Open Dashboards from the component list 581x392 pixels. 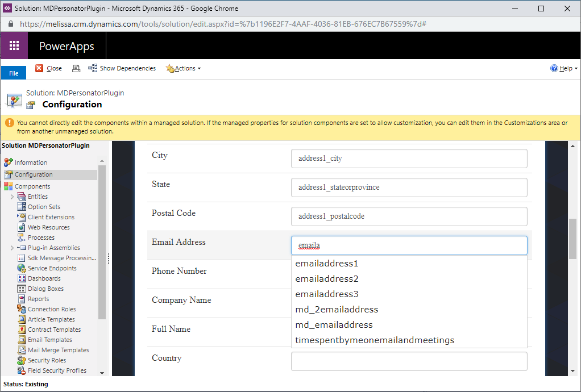click(x=44, y=278)
